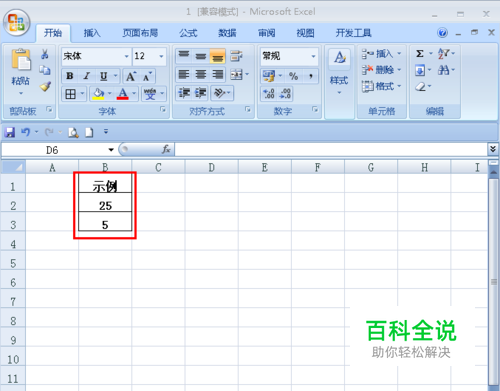Screen dimensions: 500x391
Task: Expand the formula bar chevron
Action: (x=493, y=149)
